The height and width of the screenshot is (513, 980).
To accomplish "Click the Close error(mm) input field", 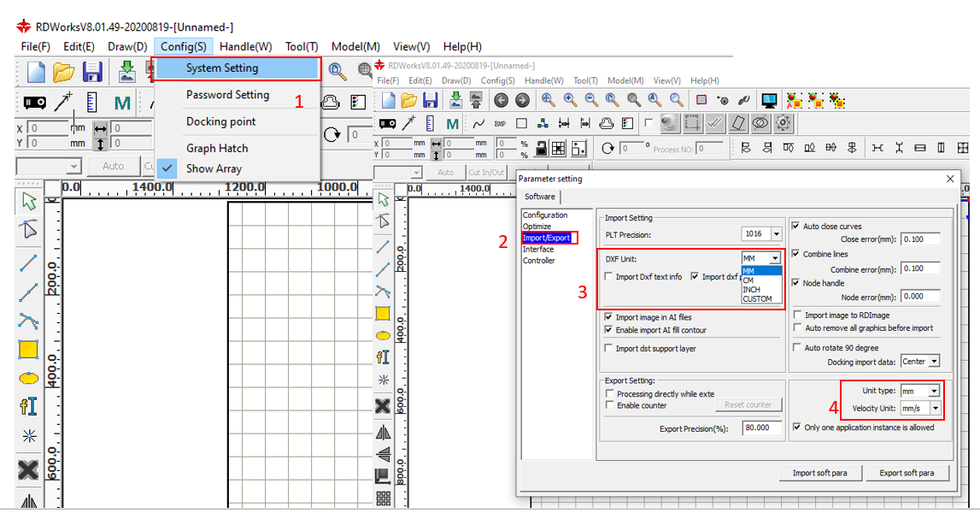I will 920,239.
